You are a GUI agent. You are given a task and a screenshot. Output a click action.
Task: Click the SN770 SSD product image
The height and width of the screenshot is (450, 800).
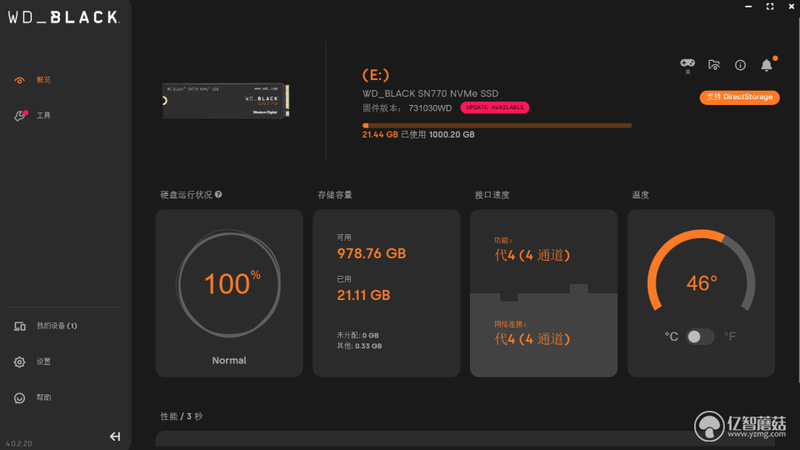point(226,101)
